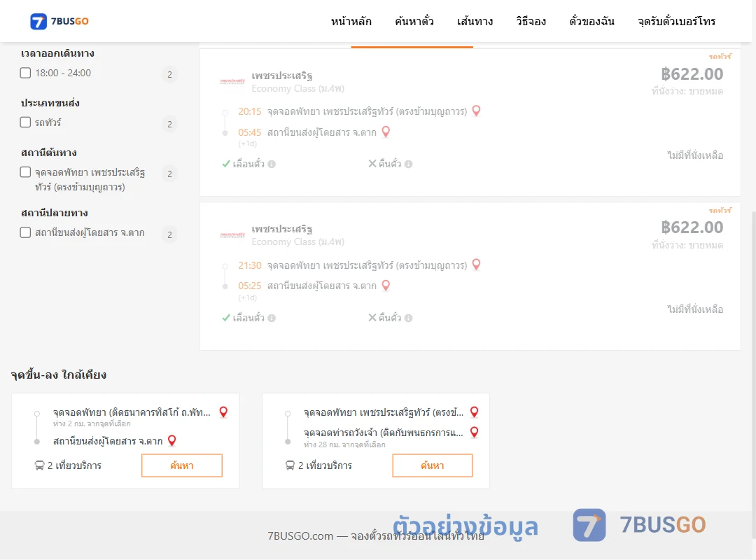The height and width of the screenshot is (560, 756).
Task: Click map pin beside 21:30 departure stop
Action: click(x=477, y=265)
